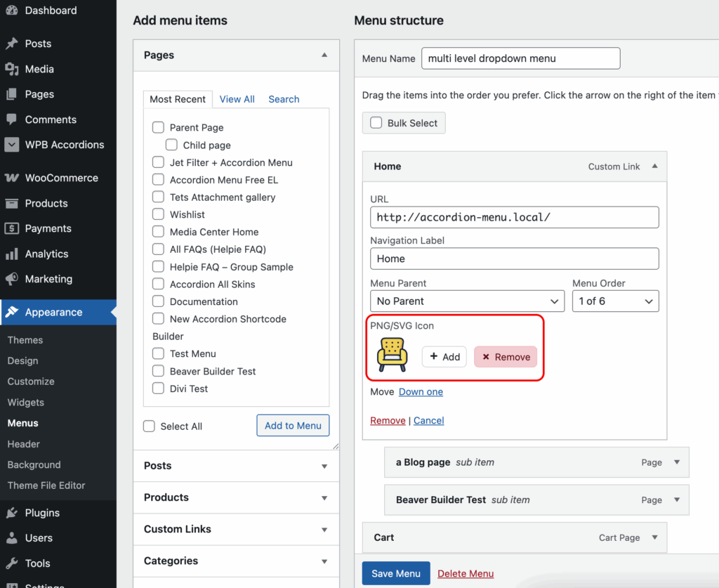Click the Marketing megaphone icon
Viewport: 719px width, 588px height.
click(11, 280)
